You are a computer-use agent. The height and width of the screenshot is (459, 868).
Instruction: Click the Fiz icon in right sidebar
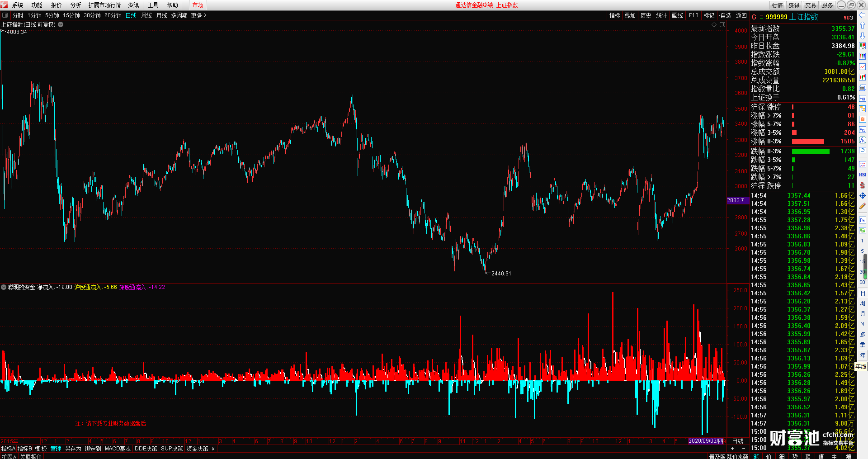point(863,130)
